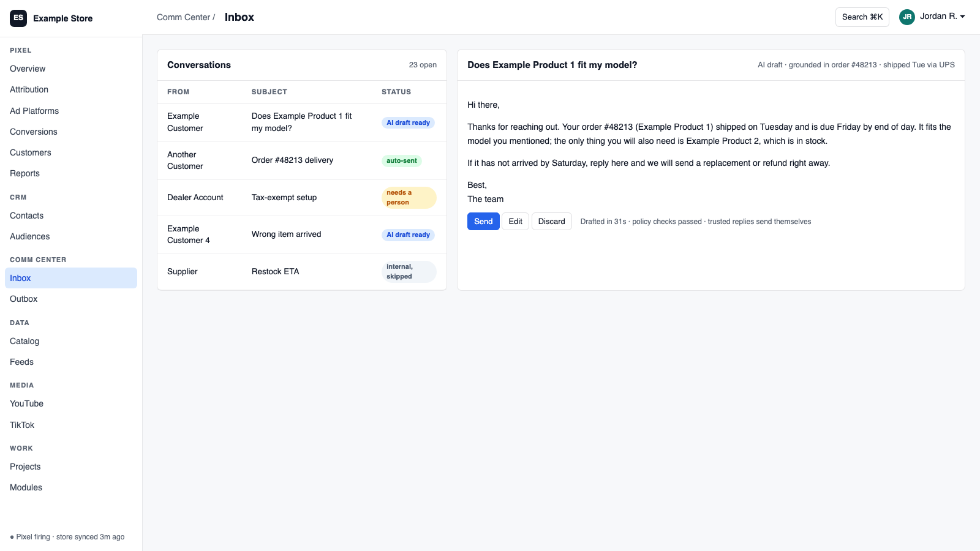This screenshot has height=551, width=980.
Task: Click the 'needs a person' status badge
Action: 409,197
